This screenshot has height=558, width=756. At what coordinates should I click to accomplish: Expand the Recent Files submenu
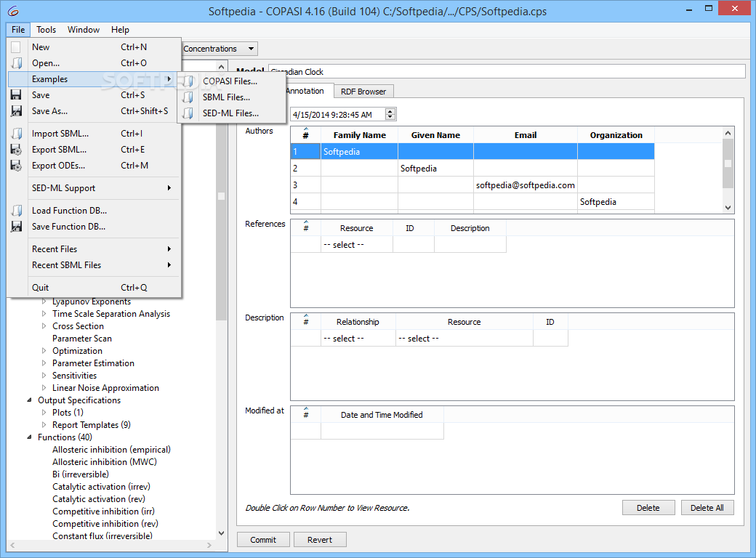coord(169,249)
